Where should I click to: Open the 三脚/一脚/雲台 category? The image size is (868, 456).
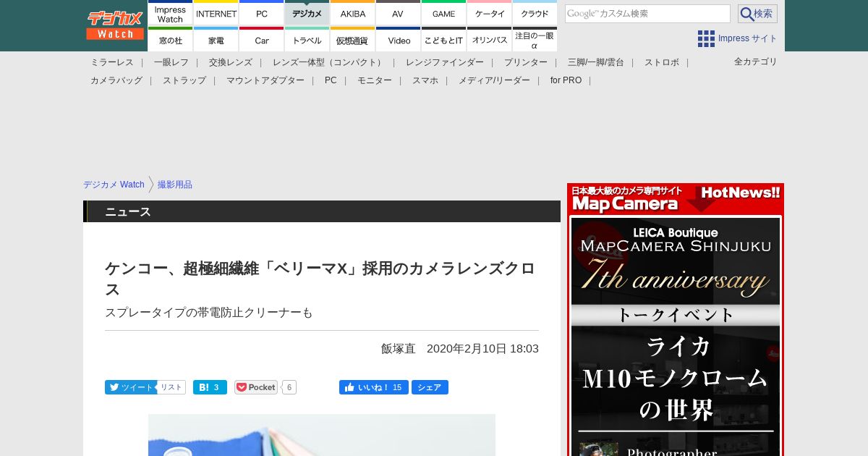coord(596,62)
